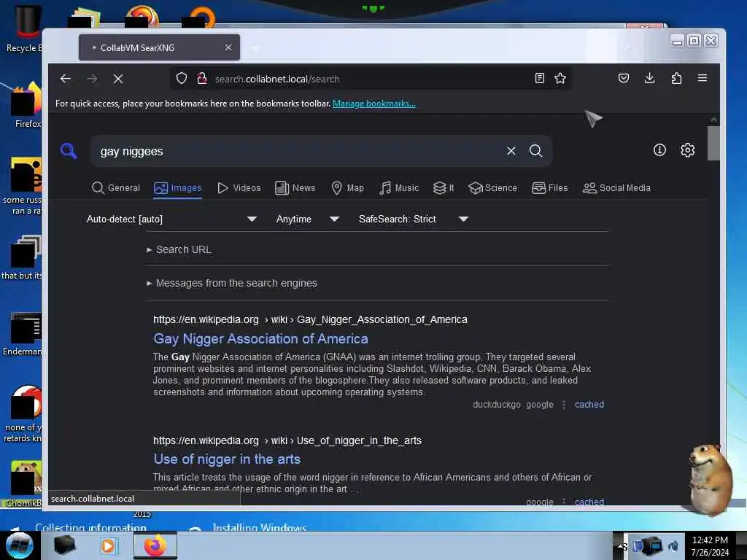Viewport: 747px width, 560px height.
Task: Close the CollabVM SearXNG tab
Action: pyautogui.click(x=228, y=47)
